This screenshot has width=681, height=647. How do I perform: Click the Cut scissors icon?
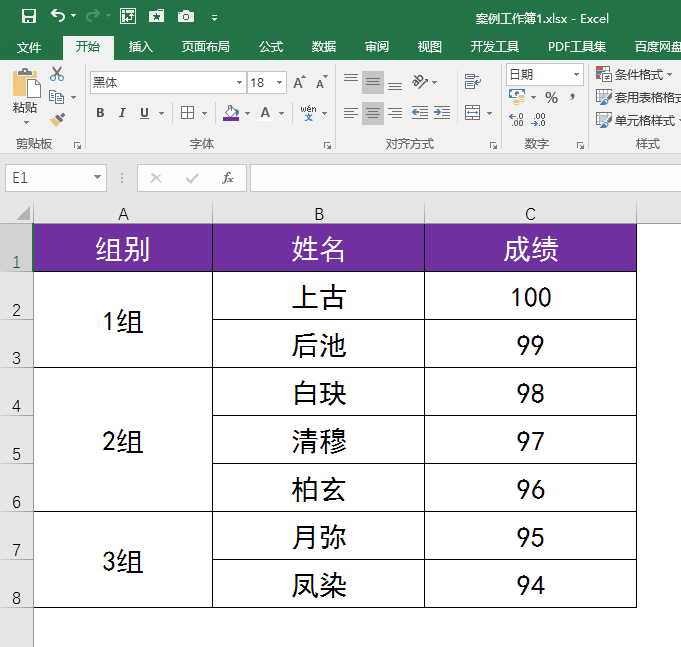[x=57, y=74]
